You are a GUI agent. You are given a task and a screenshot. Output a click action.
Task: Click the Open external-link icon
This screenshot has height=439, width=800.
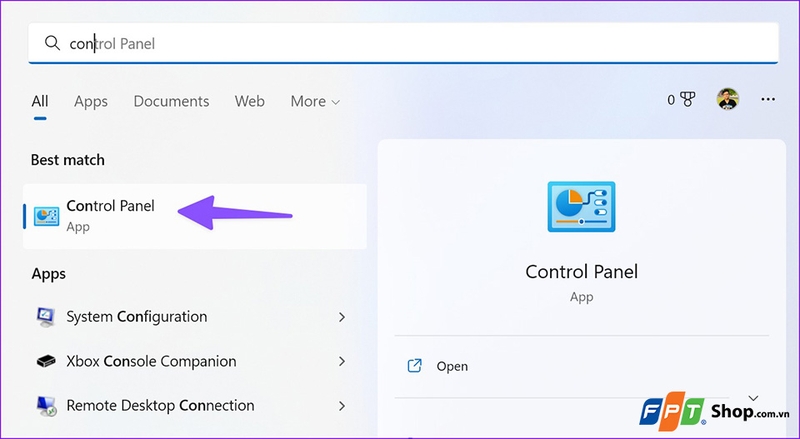pos(415,366)
